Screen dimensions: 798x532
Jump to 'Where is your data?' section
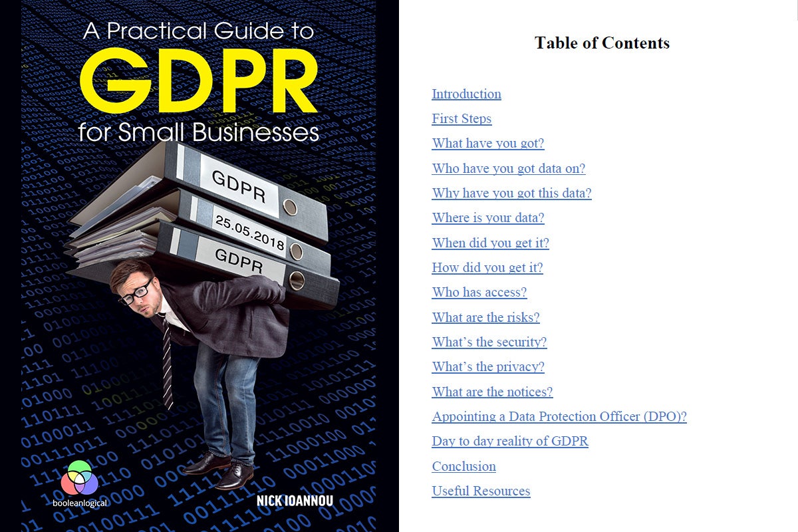(488, 218)
